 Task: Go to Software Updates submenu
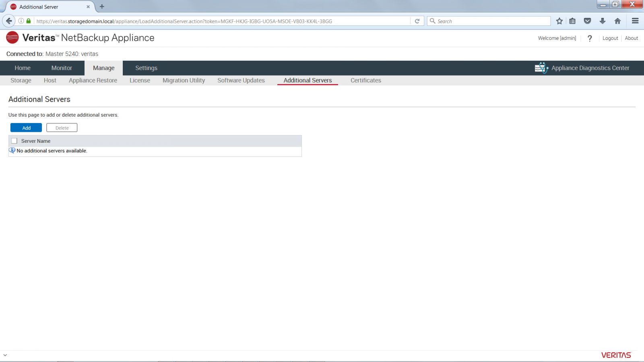[x=241, y=80]
